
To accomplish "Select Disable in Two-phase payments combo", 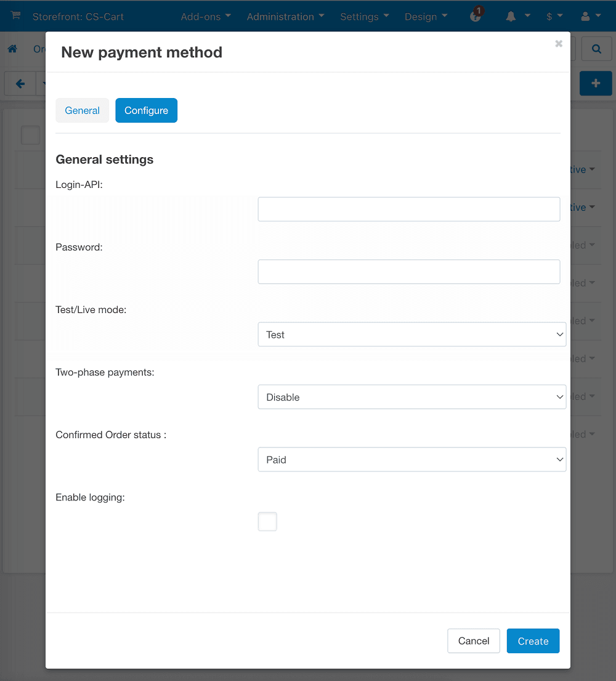I will tap(411, 397).
